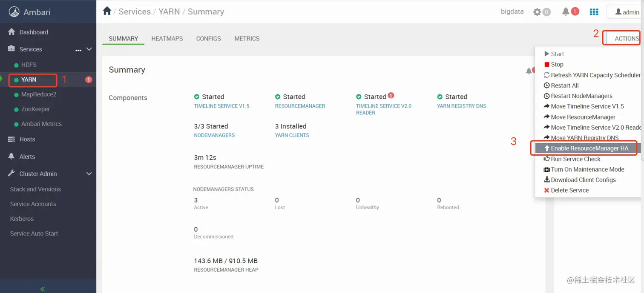
Task: Switch to the HEATMAPS tab
Action: click(167, 38)
